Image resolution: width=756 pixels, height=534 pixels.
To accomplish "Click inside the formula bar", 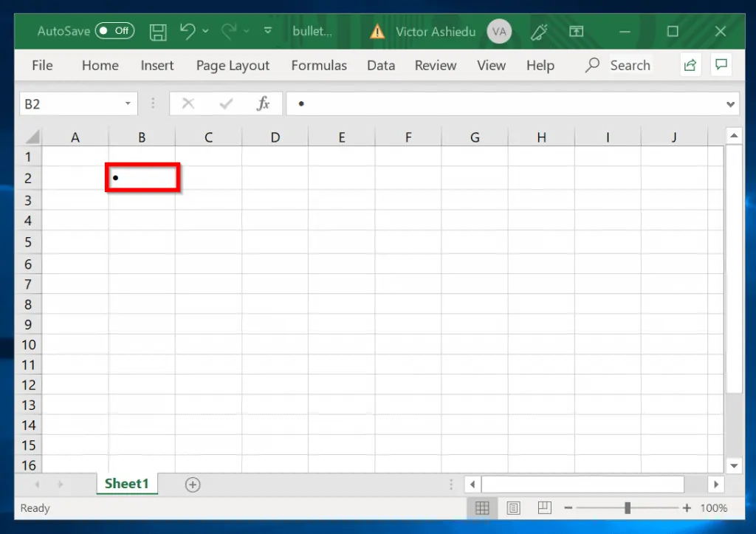I will [x=505, y=103].
